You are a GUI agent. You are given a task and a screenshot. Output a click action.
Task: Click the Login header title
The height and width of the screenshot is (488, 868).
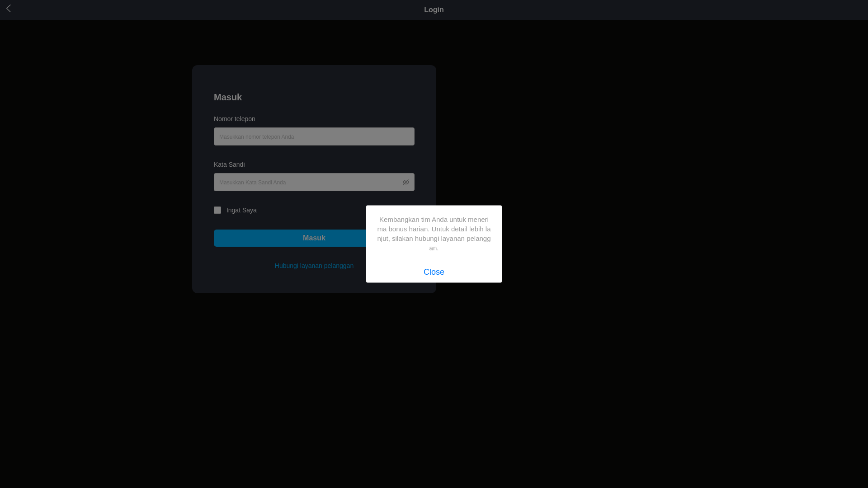tap(434, 10)
